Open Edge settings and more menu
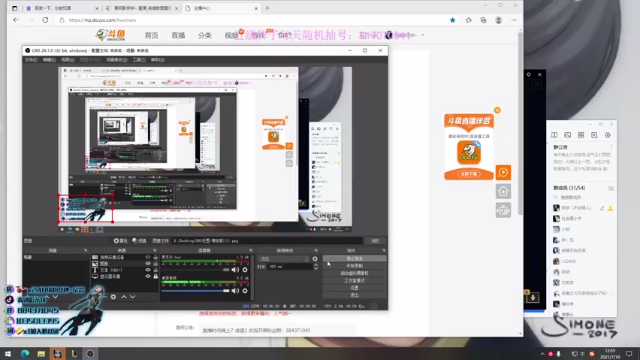This screenshot has height=360, width=640. [x=514, y=20]
